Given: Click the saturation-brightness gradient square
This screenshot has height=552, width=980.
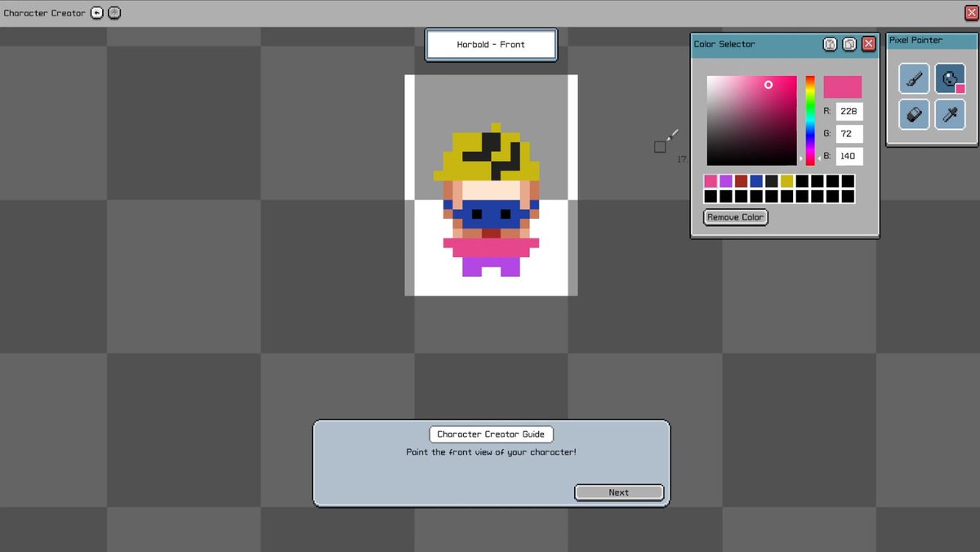Looking at the screenshot, I should [751, 121].
